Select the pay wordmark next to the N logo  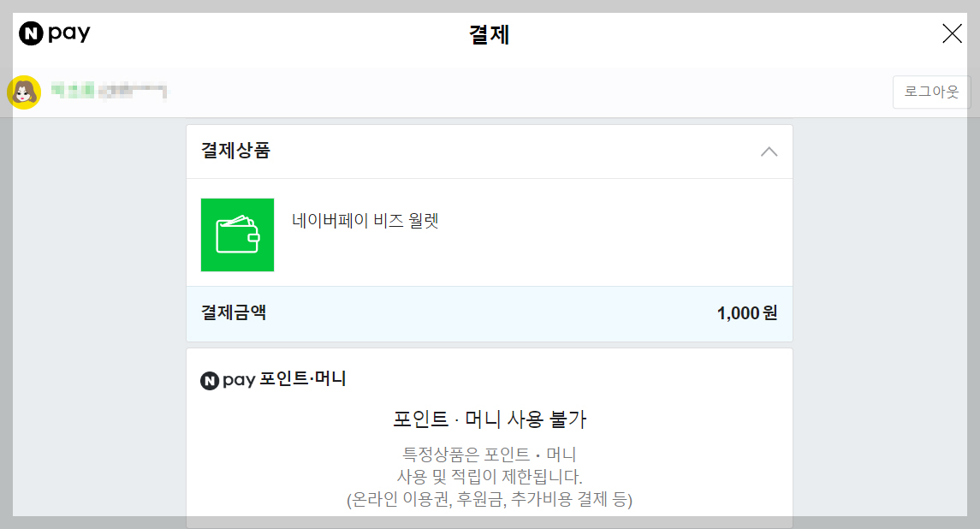68,33
